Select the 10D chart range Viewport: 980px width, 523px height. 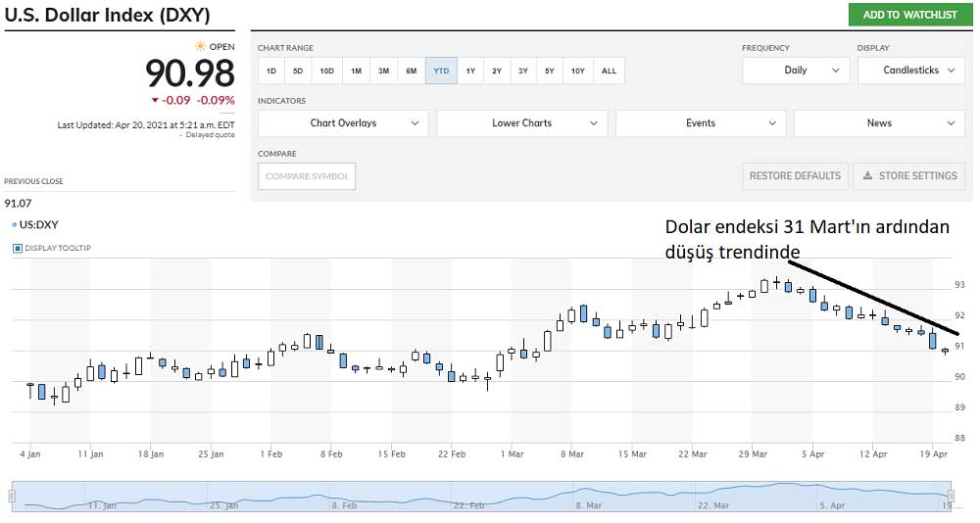pos(327,71)
